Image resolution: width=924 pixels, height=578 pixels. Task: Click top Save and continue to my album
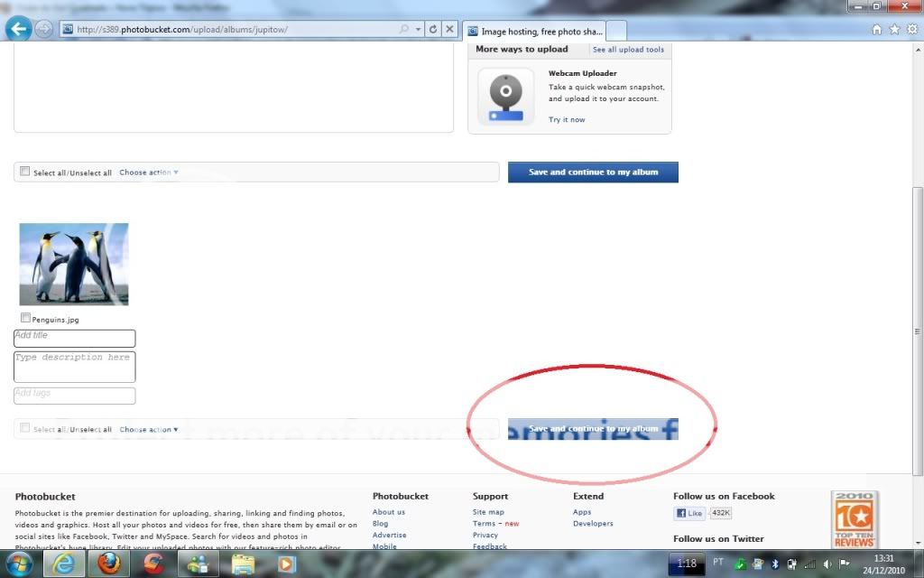593,172
